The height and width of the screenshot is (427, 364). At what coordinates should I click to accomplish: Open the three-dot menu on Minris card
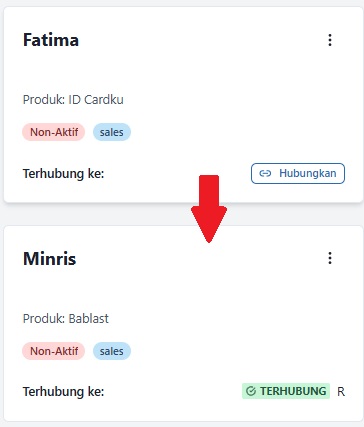point(330,258)
